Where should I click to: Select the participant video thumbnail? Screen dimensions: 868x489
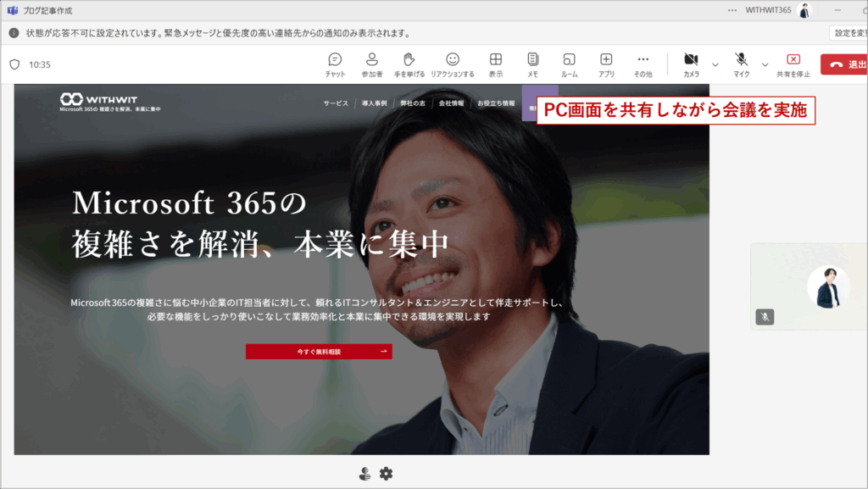810,286
